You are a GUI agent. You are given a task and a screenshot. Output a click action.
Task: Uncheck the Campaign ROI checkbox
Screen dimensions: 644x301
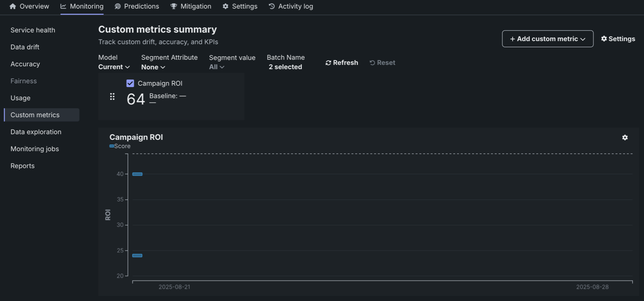130,83
